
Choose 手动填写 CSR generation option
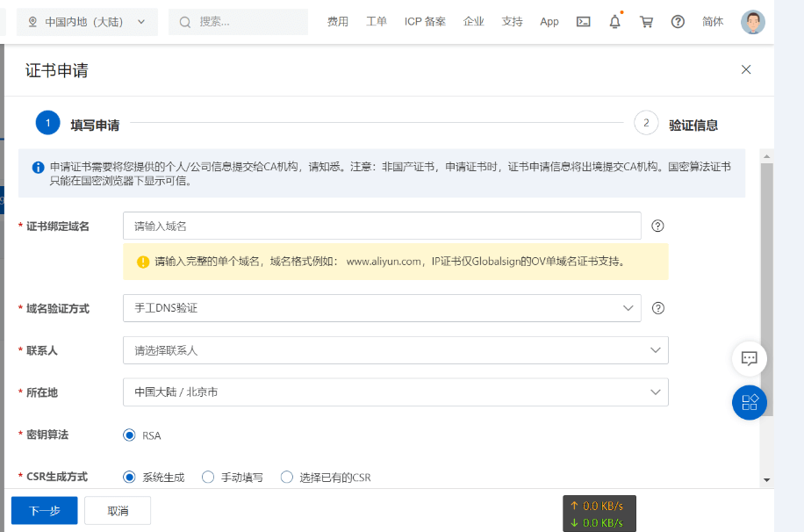[x=208, y=478]
